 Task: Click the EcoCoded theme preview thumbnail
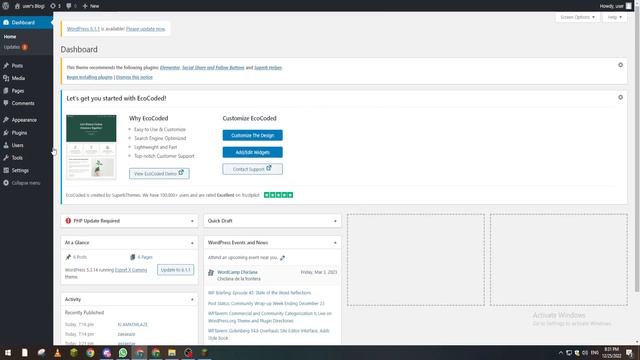91,147
